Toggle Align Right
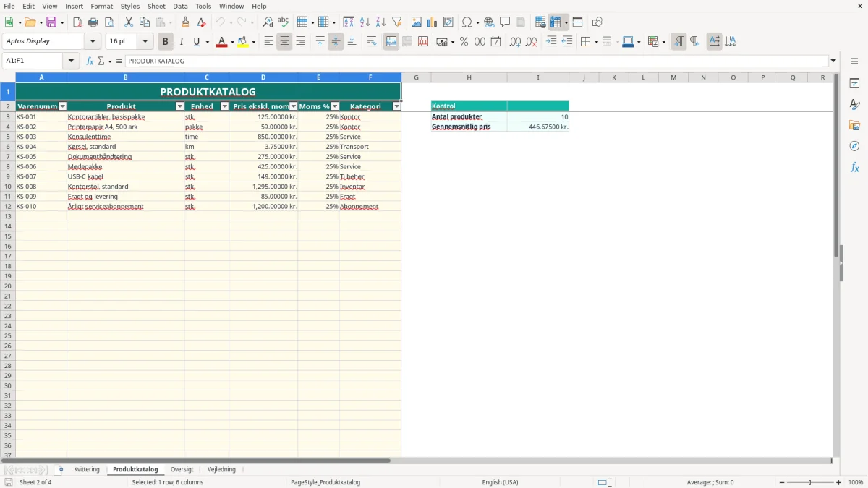The width and height of the screenshot is (868, 488). (x=300, y=42)
